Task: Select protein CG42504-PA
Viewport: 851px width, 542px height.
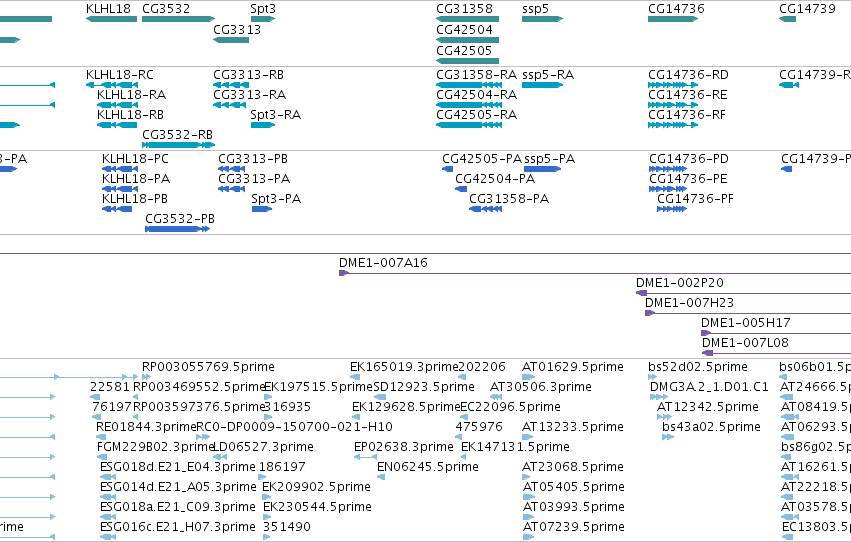Action: coord(461,189)
